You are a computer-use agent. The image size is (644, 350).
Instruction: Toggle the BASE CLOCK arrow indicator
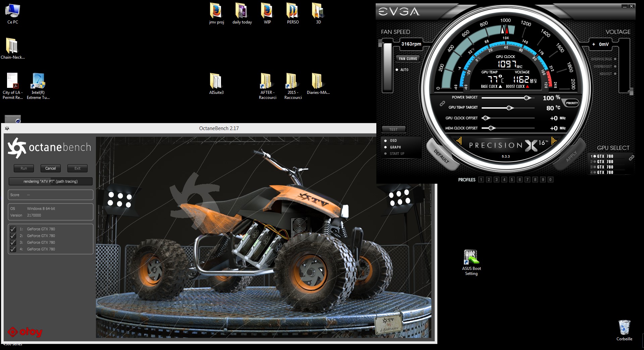coord(500,86)
